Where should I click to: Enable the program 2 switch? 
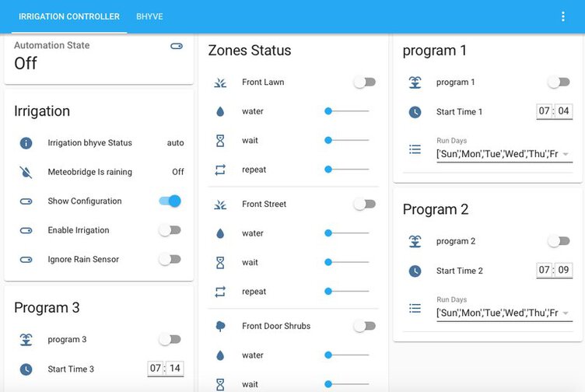[x=559, y=241]
